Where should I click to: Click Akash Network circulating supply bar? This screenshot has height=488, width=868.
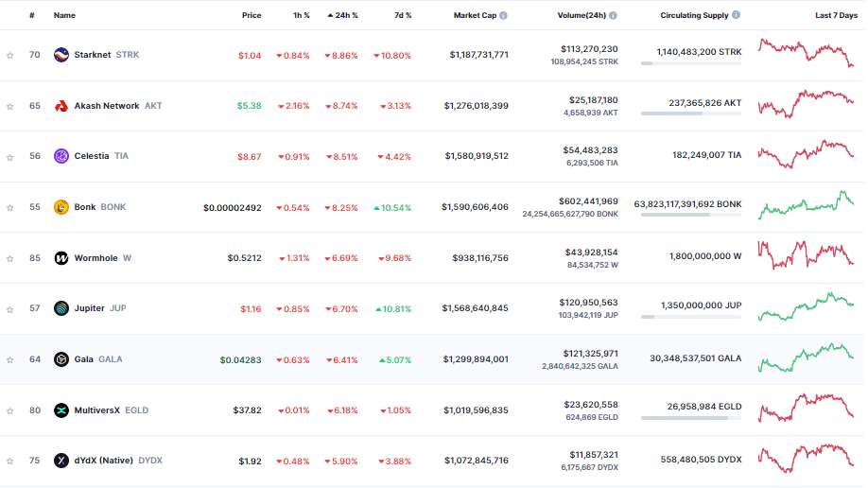click(x=691, y=113)
